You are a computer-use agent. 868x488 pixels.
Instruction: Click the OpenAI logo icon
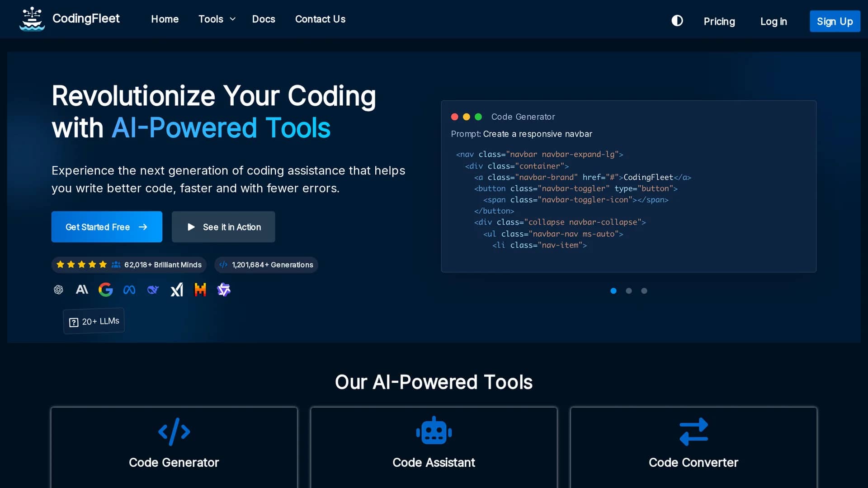[58, 290]
